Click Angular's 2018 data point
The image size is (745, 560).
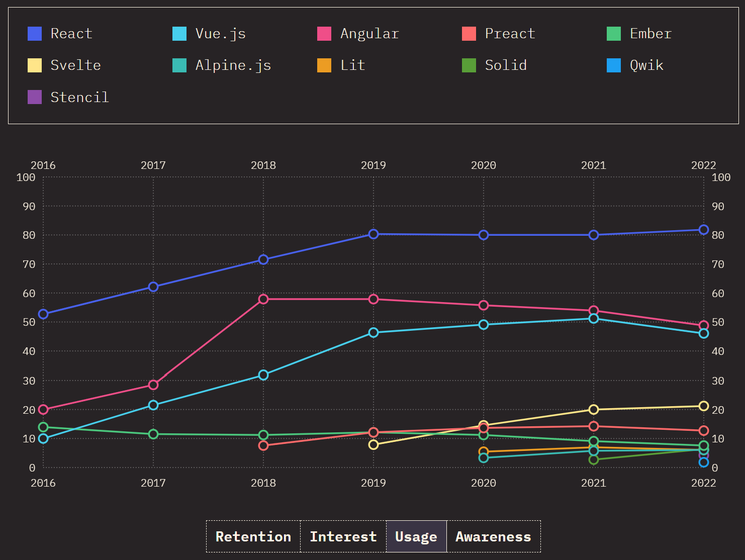263,300
